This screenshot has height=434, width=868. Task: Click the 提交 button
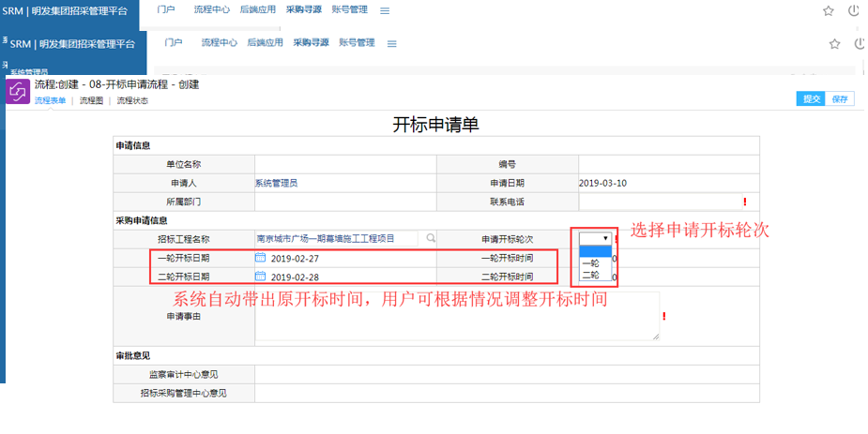pos(811,98)
